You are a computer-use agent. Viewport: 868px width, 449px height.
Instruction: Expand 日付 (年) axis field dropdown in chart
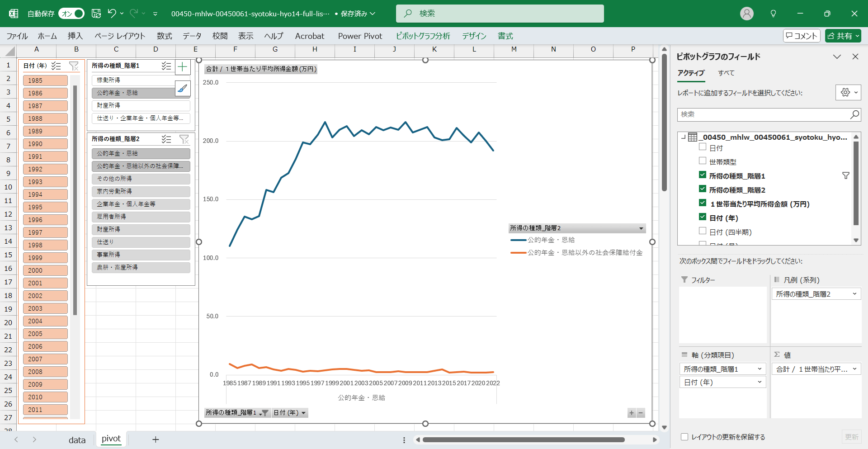point(303,413)
